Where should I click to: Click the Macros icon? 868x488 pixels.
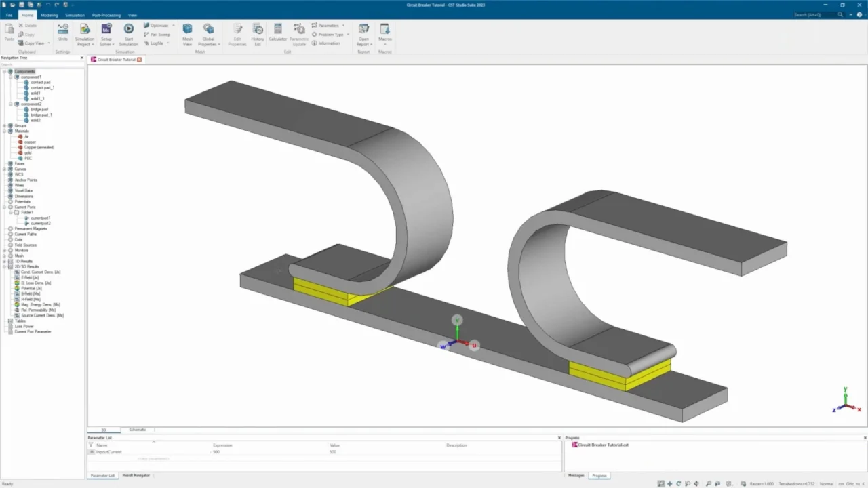click(x=384, y=29)
